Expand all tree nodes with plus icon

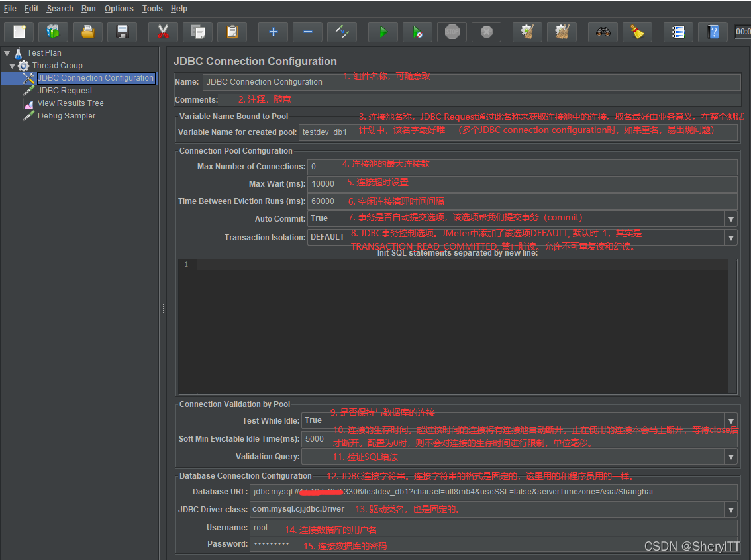point(273,31)
